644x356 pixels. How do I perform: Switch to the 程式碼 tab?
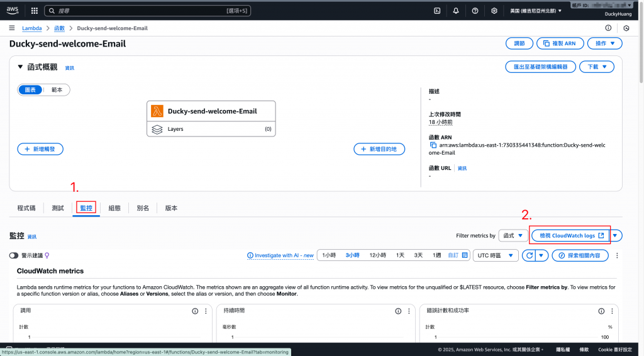(x=26, y=208)
